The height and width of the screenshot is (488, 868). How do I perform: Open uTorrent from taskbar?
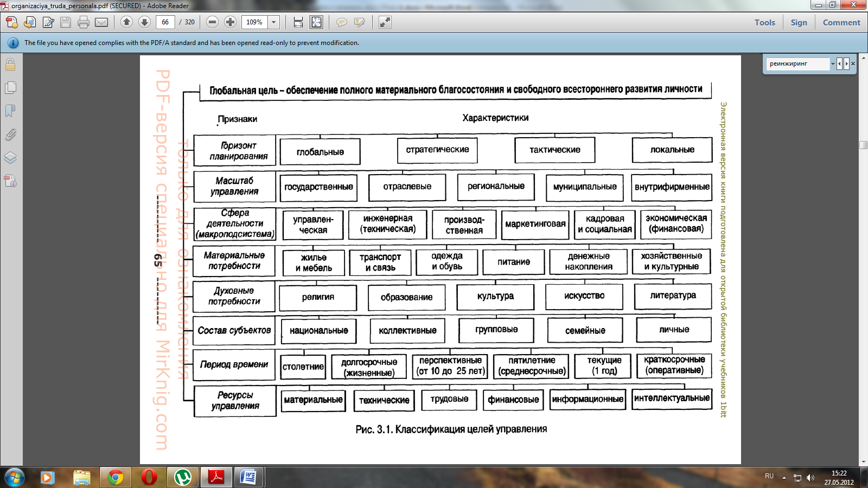183,478
